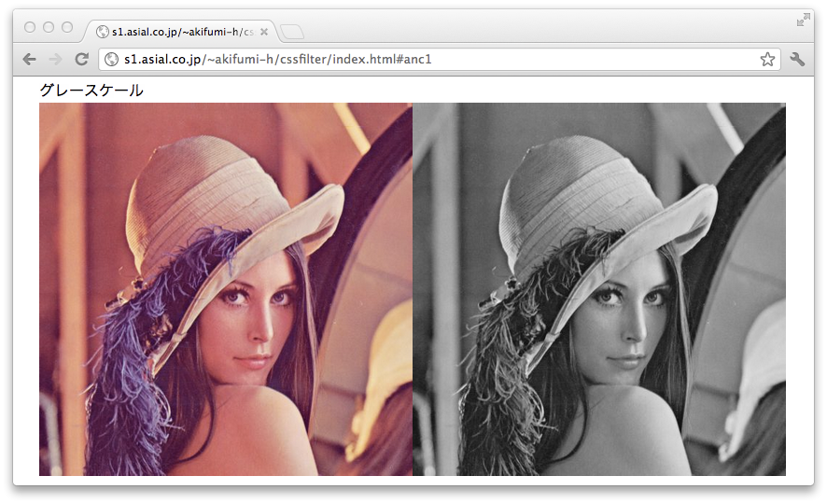
Task: Click the forward navigation arrow
Action: [55, 59]
